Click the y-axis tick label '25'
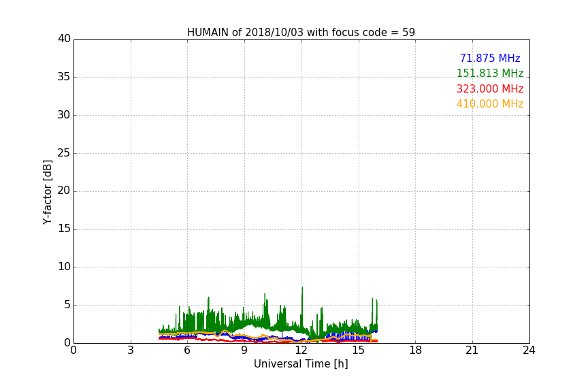Screen dimensions: 588x392 coord(64,152)
